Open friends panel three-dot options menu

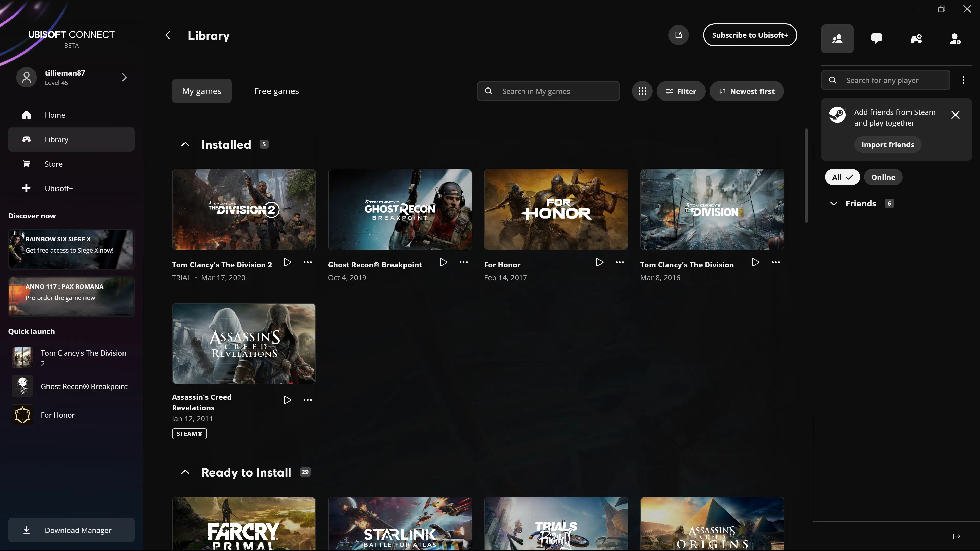tap(963, 80)
